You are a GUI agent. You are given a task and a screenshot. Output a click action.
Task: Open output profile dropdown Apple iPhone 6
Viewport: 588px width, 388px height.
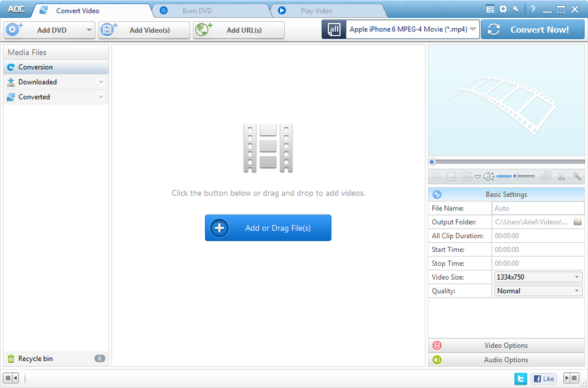[x=413, y=29]
